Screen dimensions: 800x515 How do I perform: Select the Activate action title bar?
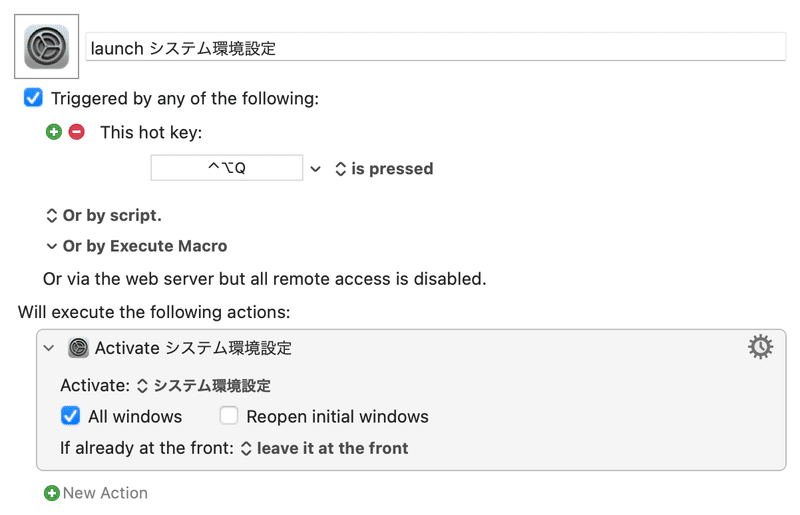click(411, 348)
